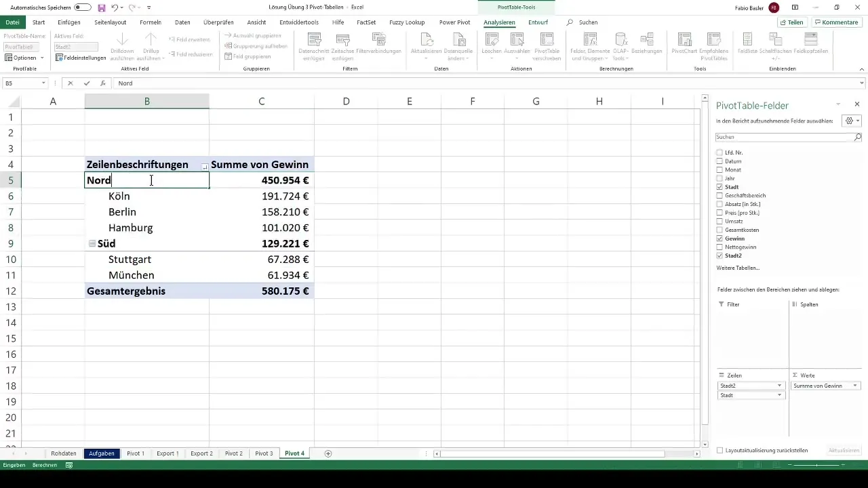Click the Save icon in title bar

tap(102, 7)
